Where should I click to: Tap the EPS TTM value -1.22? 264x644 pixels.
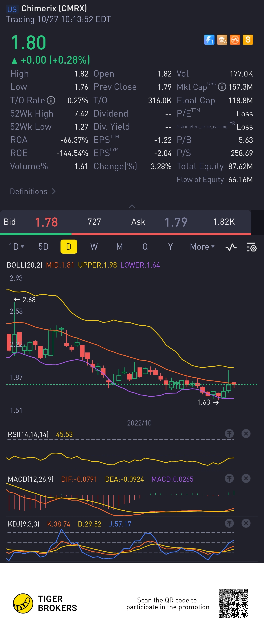[163, 140]
